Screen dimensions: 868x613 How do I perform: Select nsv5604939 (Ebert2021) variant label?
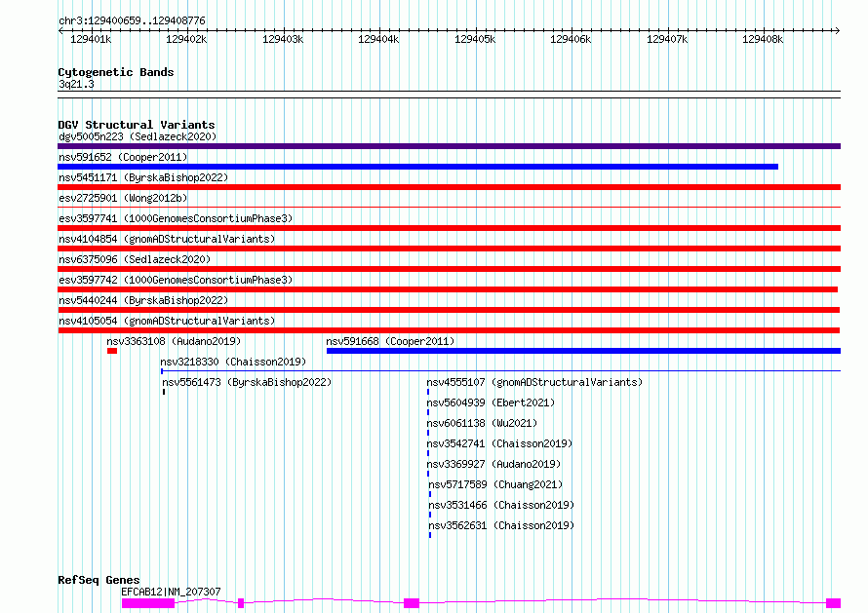click(x=491, y=402)
